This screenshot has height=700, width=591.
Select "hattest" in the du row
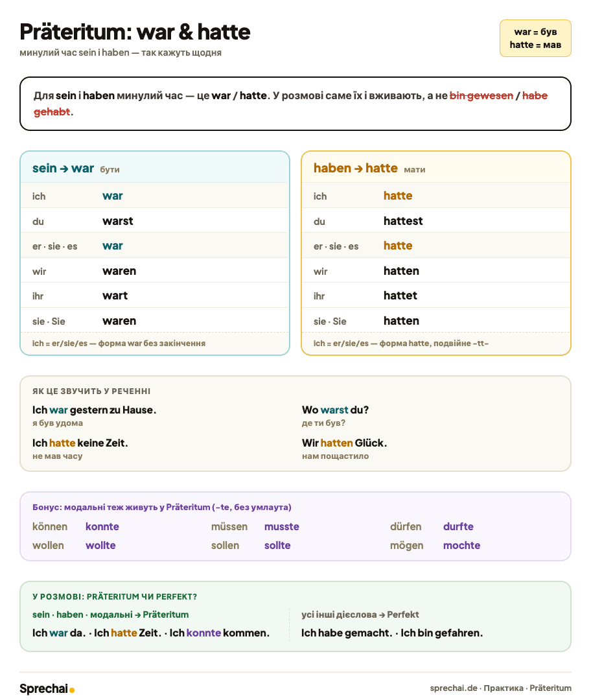point(403,221)
